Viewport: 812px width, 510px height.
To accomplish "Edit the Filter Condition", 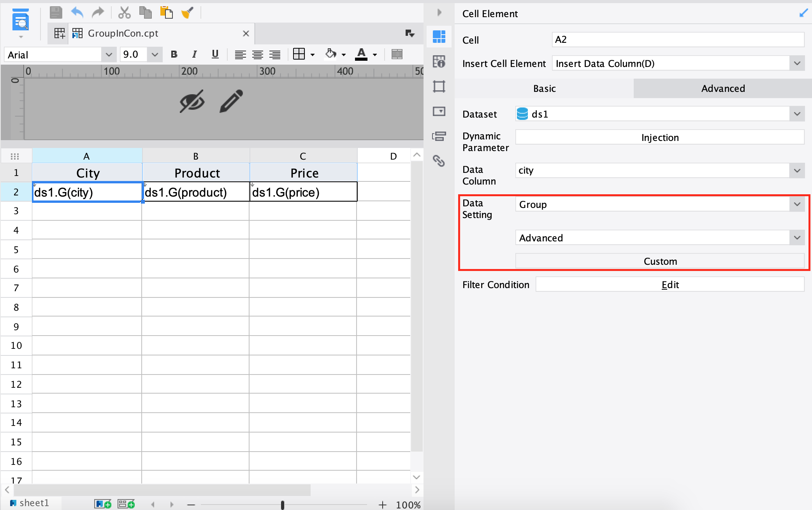I will pyautogui.click(x=670, y=284).
